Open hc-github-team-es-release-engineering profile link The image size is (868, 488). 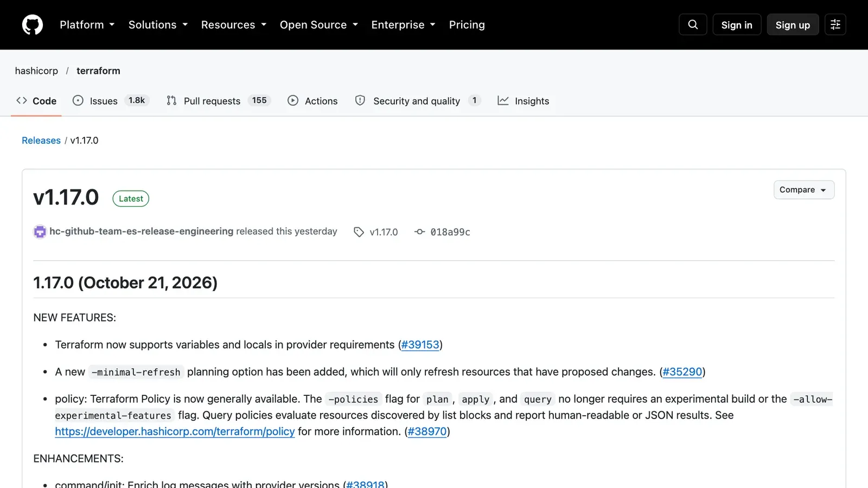pos(142,232)
